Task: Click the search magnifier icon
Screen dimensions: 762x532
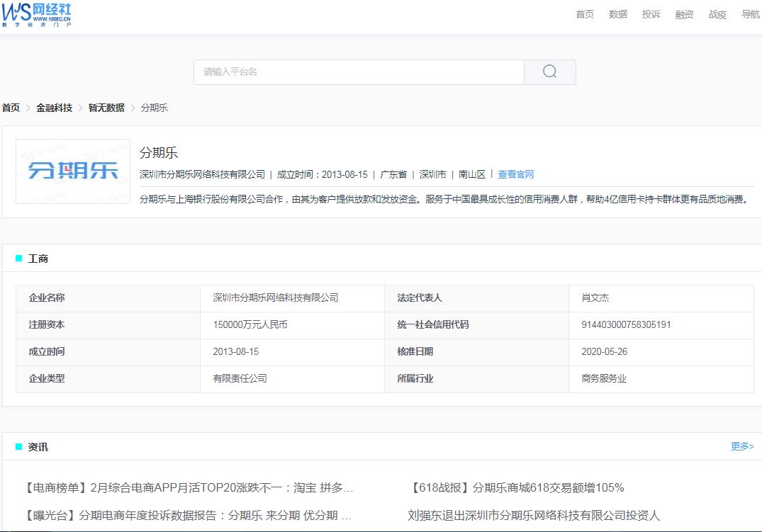Action: click(x=549, y=72)
